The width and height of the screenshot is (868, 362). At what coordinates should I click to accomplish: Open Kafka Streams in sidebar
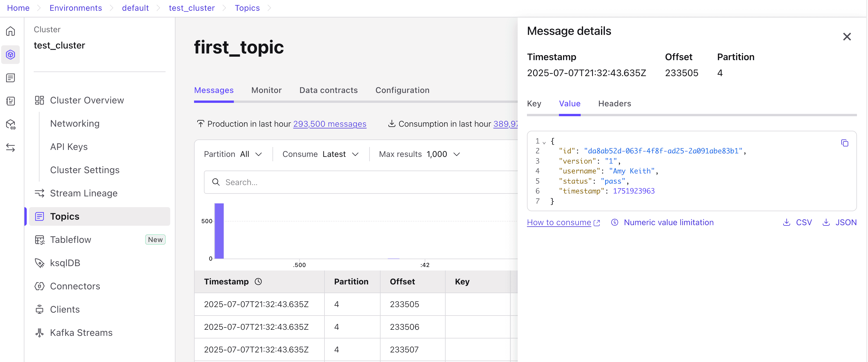[81, 333]
